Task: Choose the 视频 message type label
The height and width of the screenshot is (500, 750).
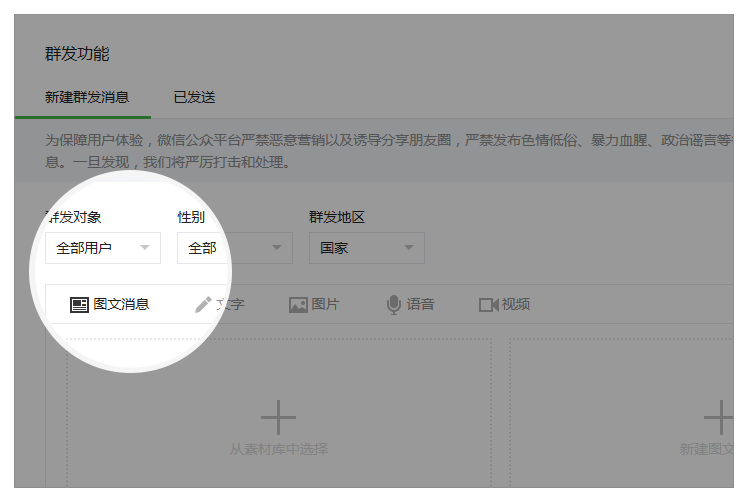Action: 516,305
